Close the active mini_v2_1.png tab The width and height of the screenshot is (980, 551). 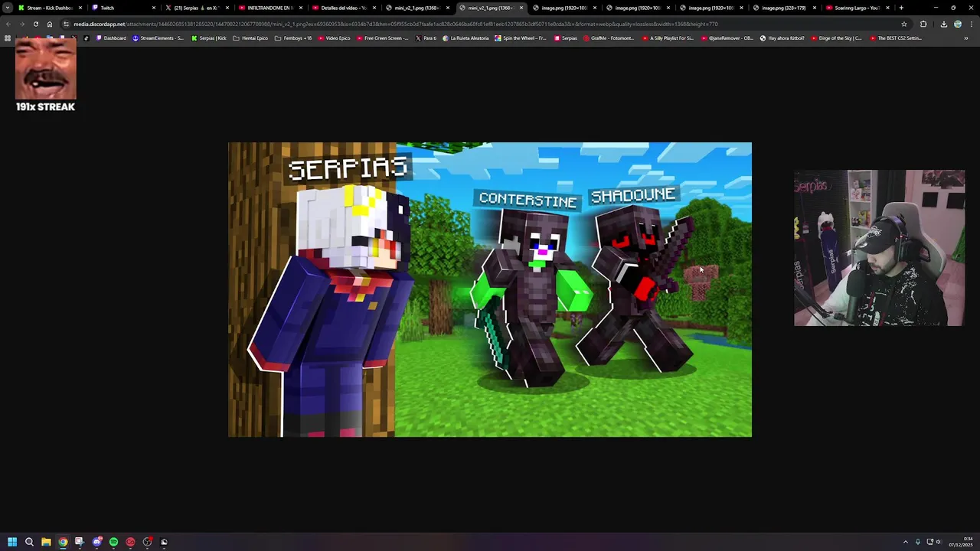click(521, 8)
